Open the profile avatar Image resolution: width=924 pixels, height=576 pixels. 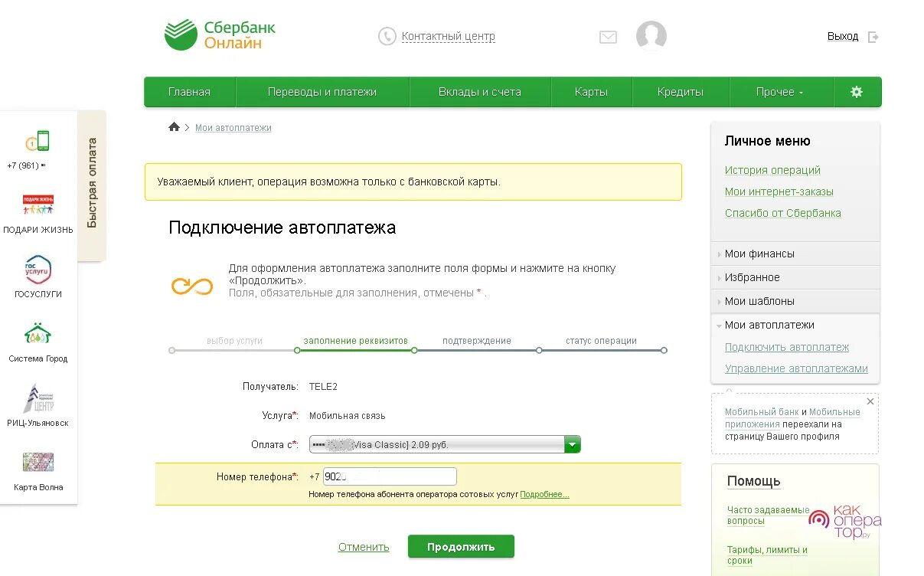point(651,35)
